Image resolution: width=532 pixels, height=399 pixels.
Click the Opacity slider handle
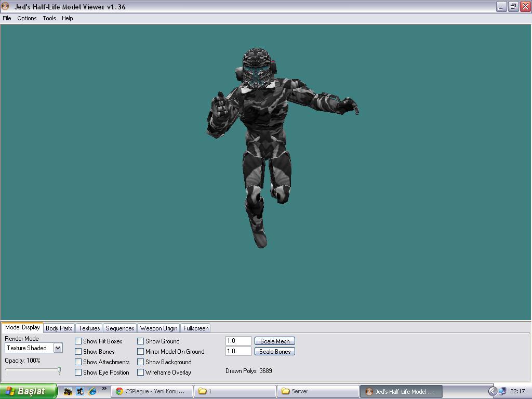click(59, 370)
